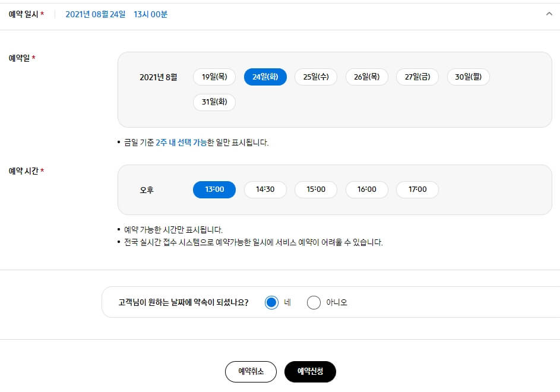Select the 13:00 time slot

click(x=214, y=189)
